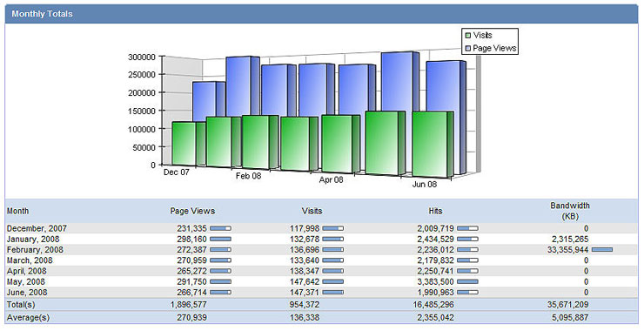This screenshot has height=331, width=644.
Task: Click the green Visits legend swatch
Action: (x=468, y=36)
